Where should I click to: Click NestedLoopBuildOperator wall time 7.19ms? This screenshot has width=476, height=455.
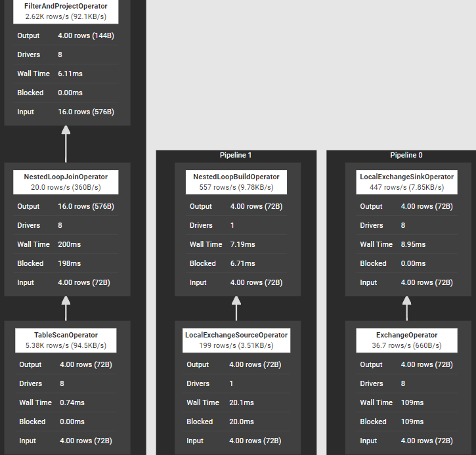(242, 244)
